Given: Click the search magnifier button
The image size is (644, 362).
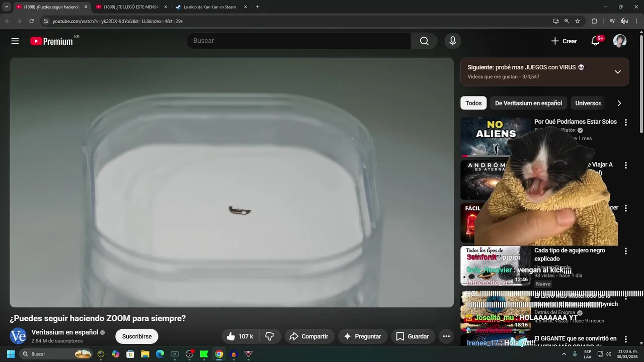Looking at the screenshot, I should coord(424,41).
